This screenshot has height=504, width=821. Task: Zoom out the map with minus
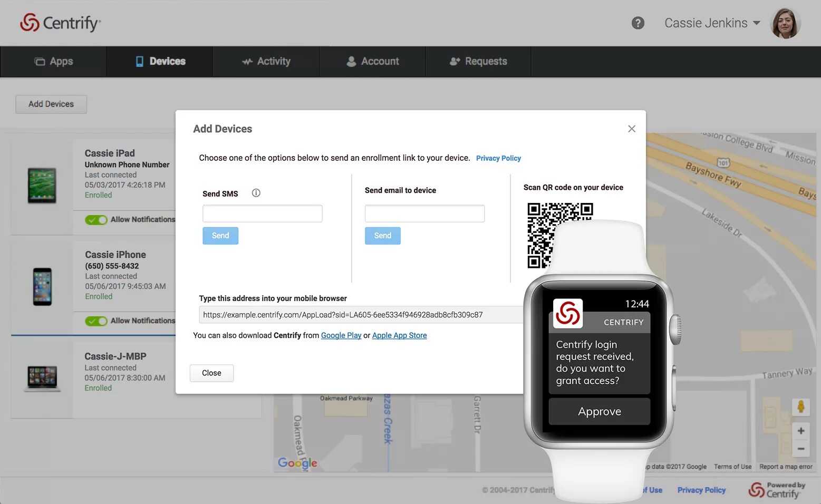click(801, 449)
